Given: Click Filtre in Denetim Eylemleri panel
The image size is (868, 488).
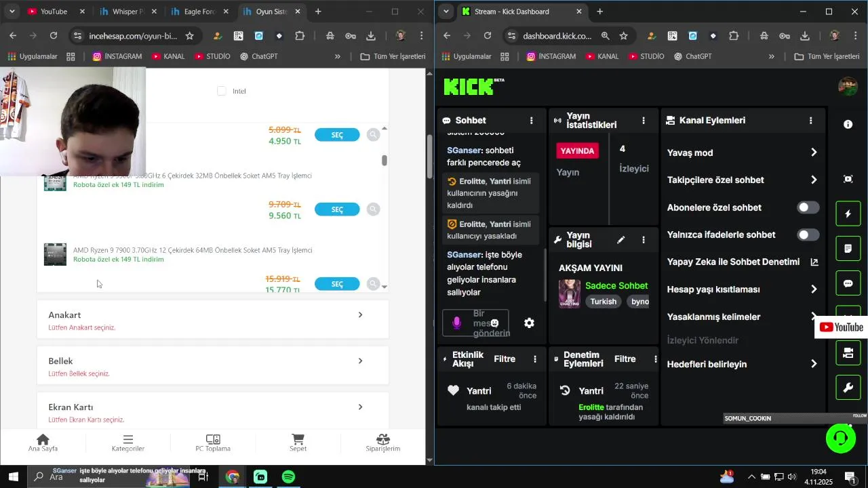Looking at the screenshot, I should [625, 359].
